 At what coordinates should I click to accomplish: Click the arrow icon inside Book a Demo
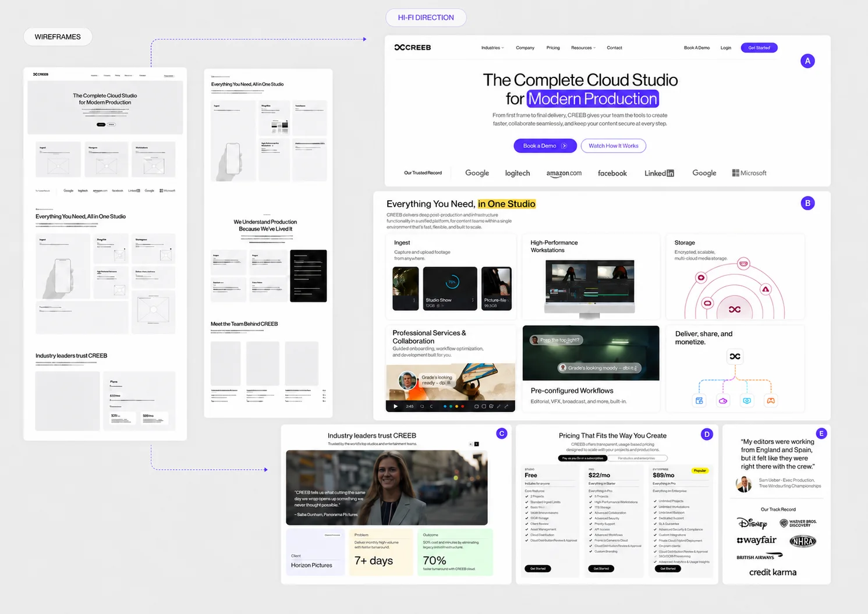tap(564, 146)
